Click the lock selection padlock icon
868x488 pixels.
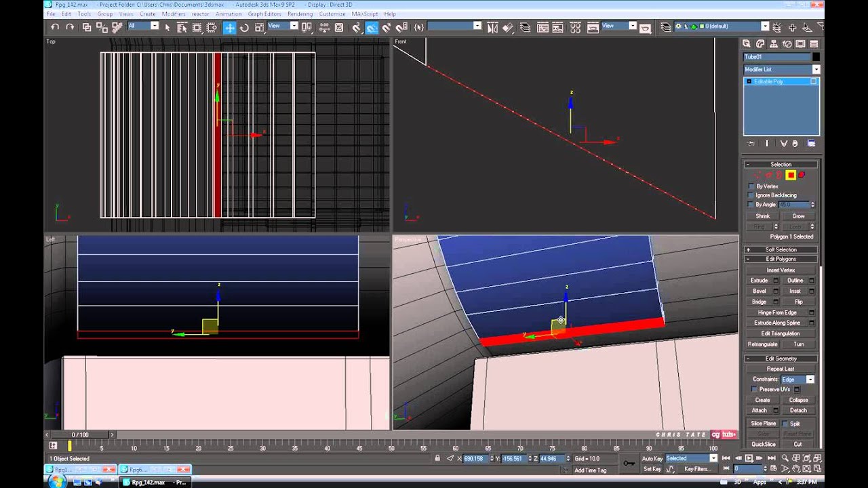coord(437,458)
